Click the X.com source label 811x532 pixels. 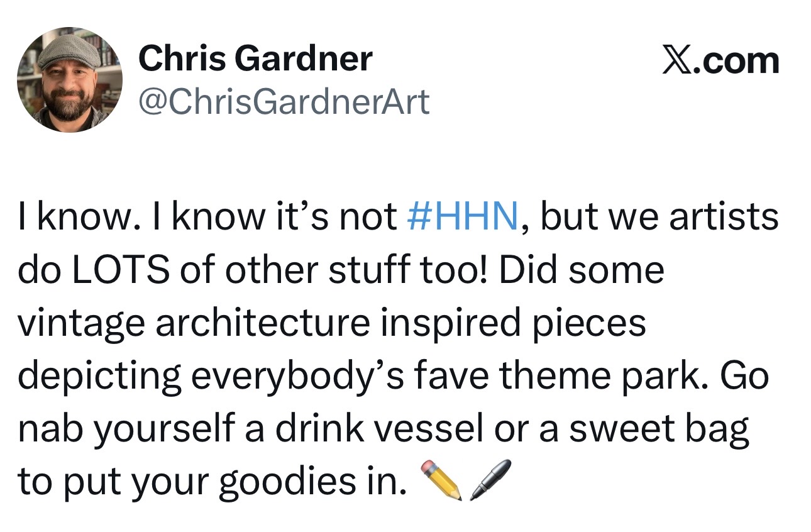coord(720,62)
